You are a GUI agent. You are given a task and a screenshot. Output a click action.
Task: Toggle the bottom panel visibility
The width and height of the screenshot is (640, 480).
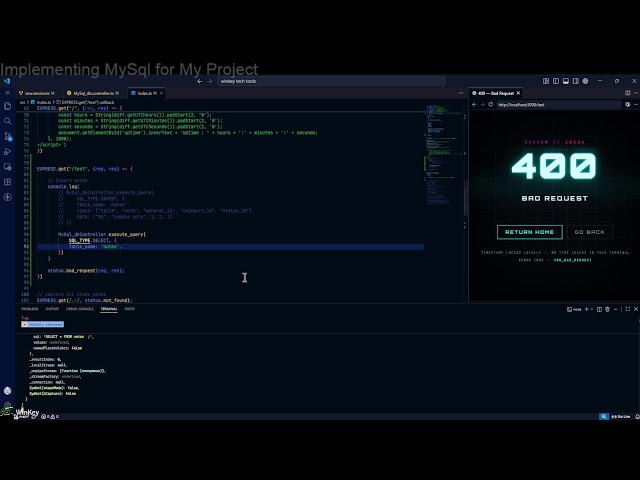coord(566,81)
